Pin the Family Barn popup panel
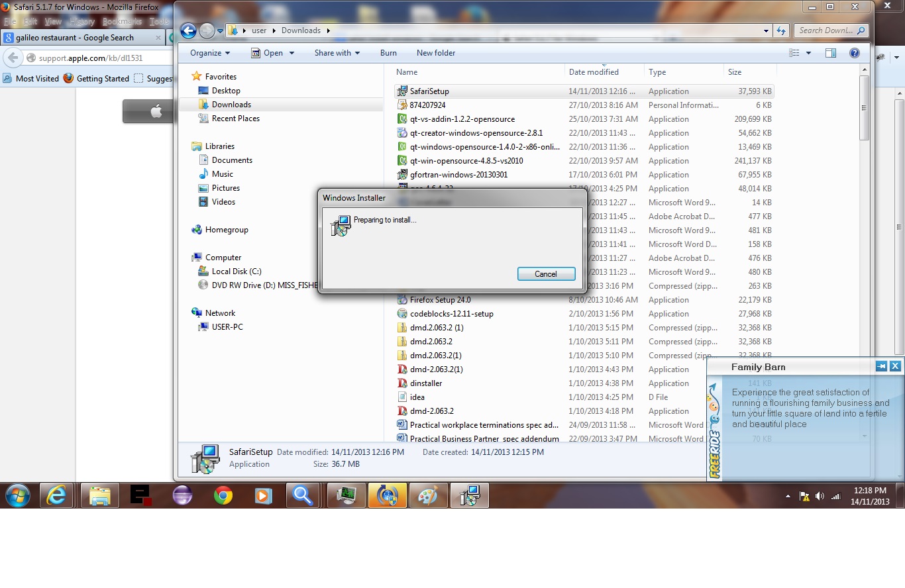Image resolution: width=905 pixels, height=588 pixels. pos(881,366)
